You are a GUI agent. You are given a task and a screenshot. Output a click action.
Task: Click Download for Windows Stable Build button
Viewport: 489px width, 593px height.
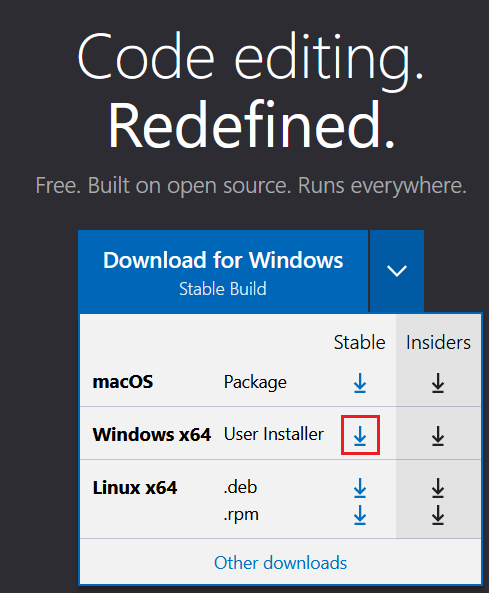(223, 271)
